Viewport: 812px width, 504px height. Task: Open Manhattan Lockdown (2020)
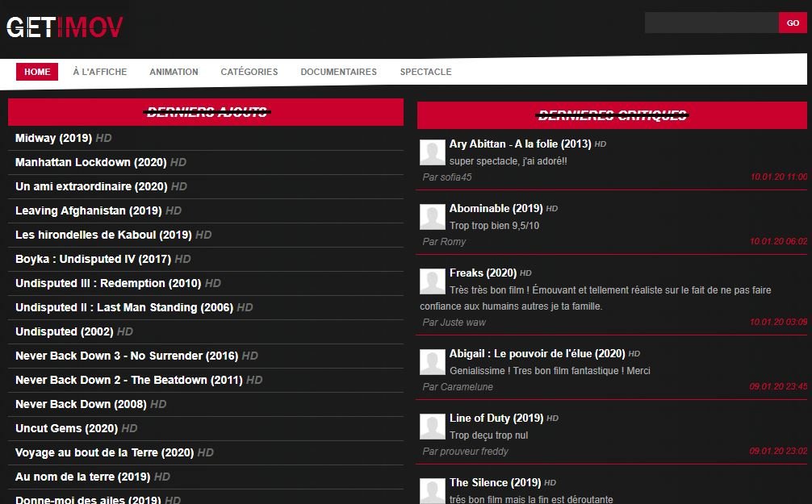point(90,162)
